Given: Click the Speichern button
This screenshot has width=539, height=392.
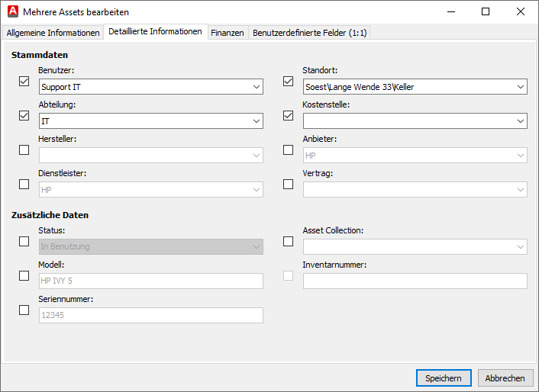Looking at the screenshot, I should tap(443, 378).
